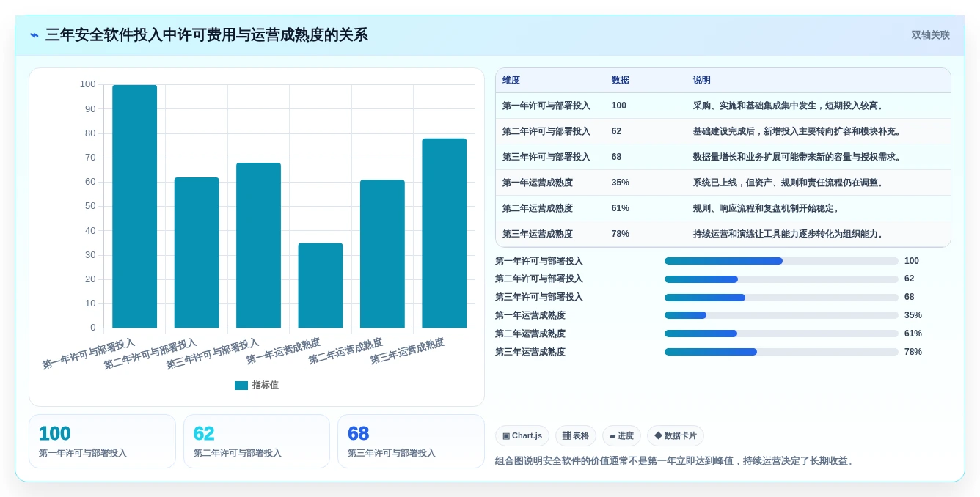Click the 说明 column header
Screen dimensions: 980x497
point(702,81)
